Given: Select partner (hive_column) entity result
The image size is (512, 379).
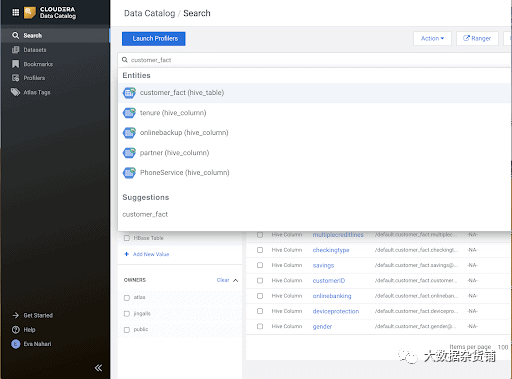Looking at the screenshot, I should (315, 153).
